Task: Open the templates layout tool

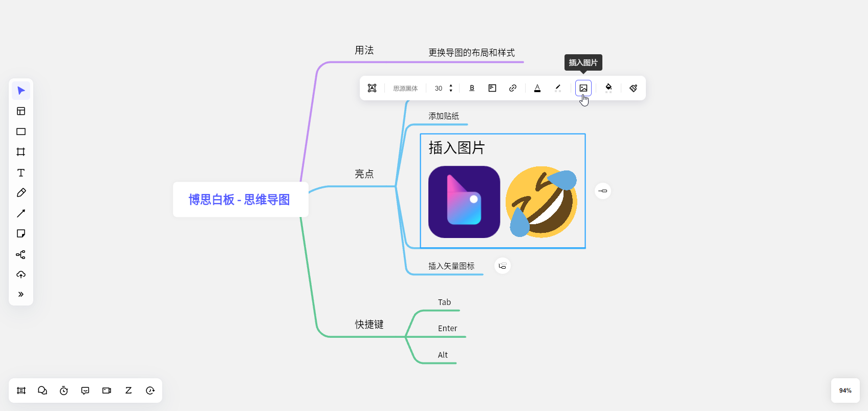Action: point(21,111)
